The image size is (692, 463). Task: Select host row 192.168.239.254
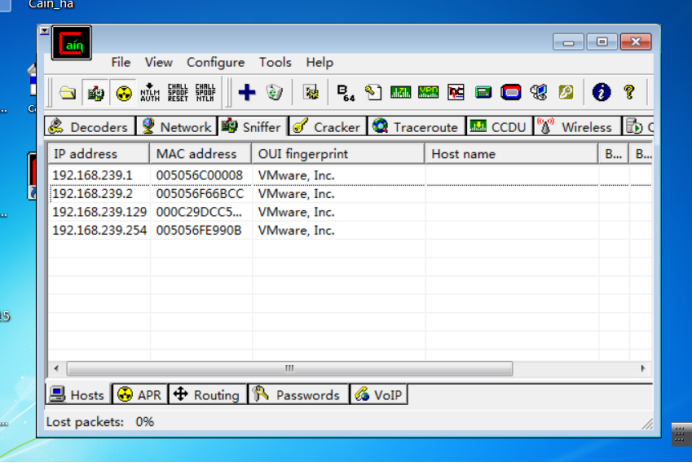tap(350, 230)
